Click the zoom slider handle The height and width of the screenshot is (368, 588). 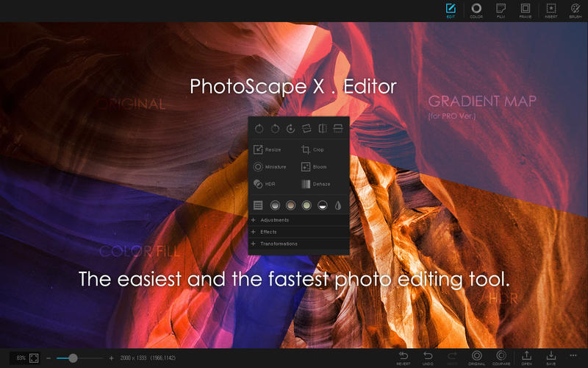[73, 358]
